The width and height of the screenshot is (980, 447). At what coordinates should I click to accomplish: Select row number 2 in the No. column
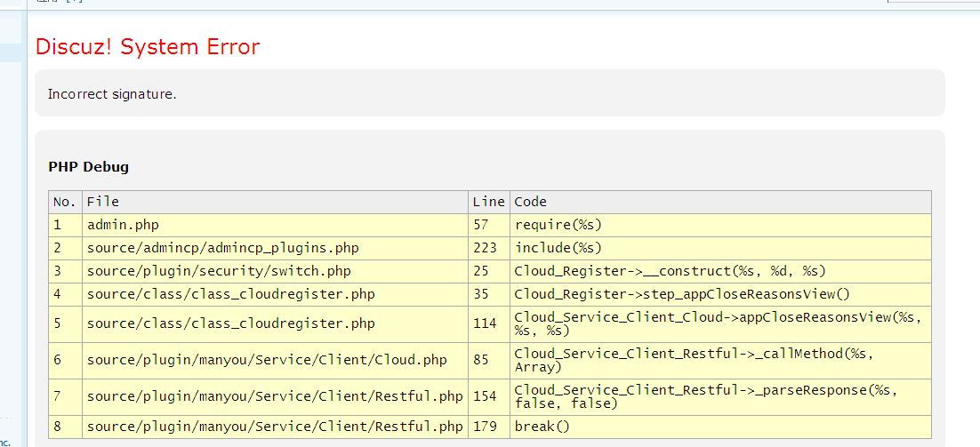[x=65, y=248]
